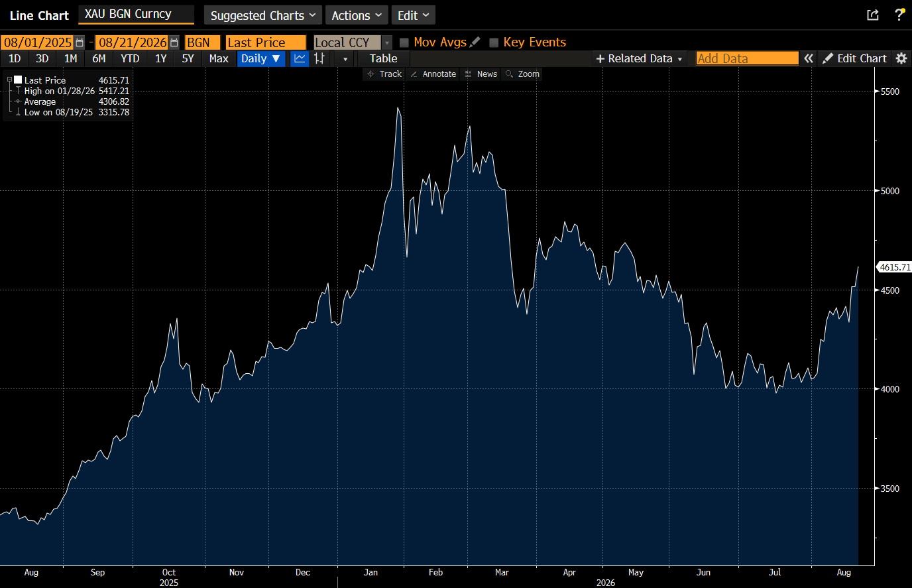
Task: Edit moving averages with the pencil icon
Action: [x=475, y=42]
